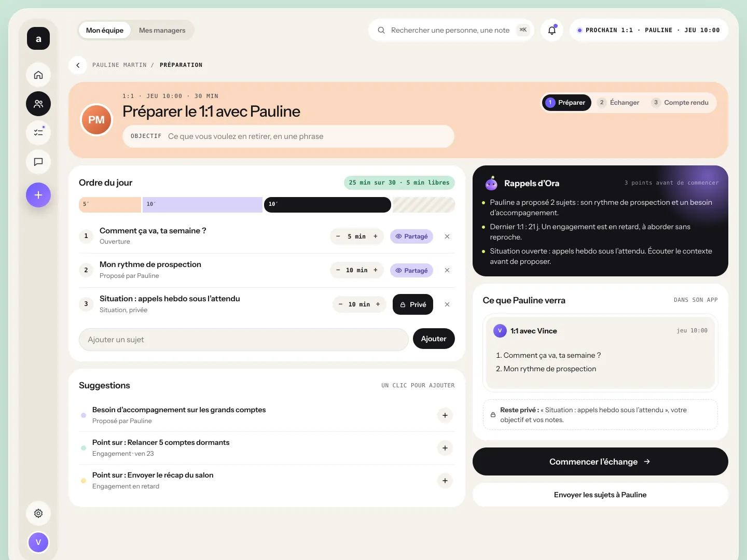Click the PAULINE MARTIN breadcrumb
Image resolution: width=747 pixels, height=560 pixels.
click(x=119, y=65)
